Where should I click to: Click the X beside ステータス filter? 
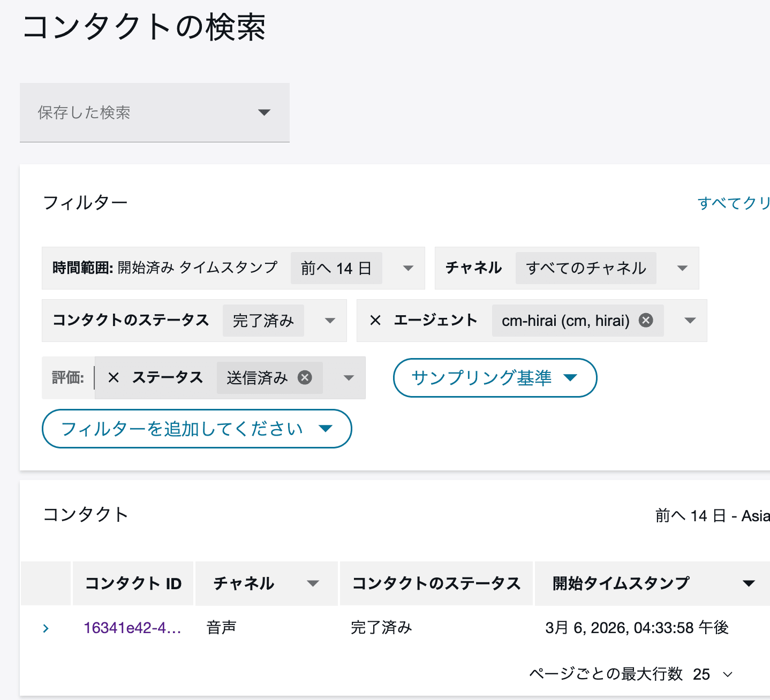click(114, 378)
